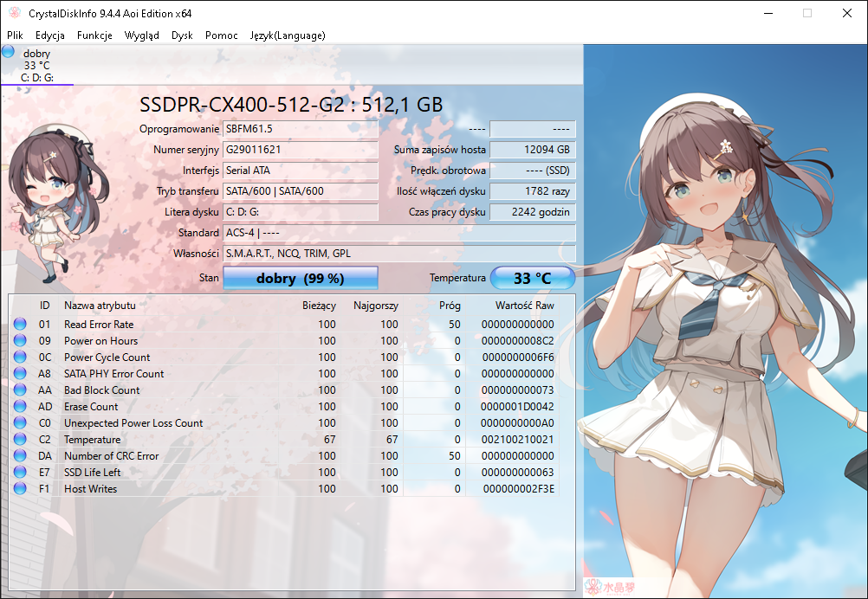The height and width of the screenshot is (599, 868).
Task: Click raw value 0000000008C2
Action: [x=517, y=341]
